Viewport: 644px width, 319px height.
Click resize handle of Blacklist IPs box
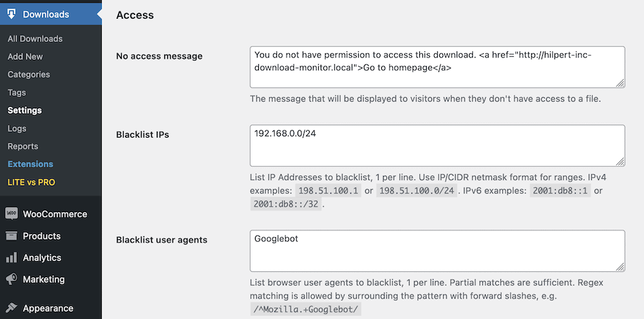(x=620, y=162)
